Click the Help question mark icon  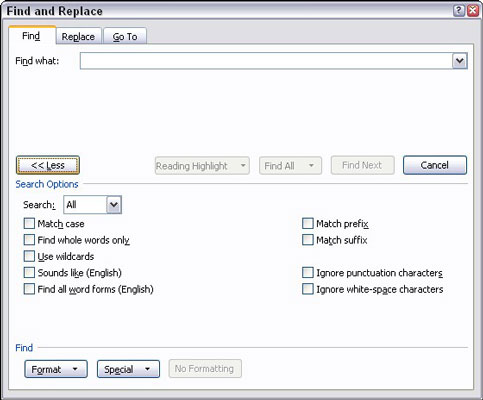click(459, 11)
